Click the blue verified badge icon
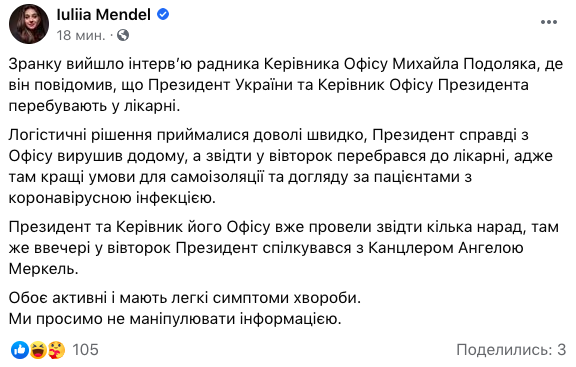Screen dimensions: 576x367 (x=163, y=14)
